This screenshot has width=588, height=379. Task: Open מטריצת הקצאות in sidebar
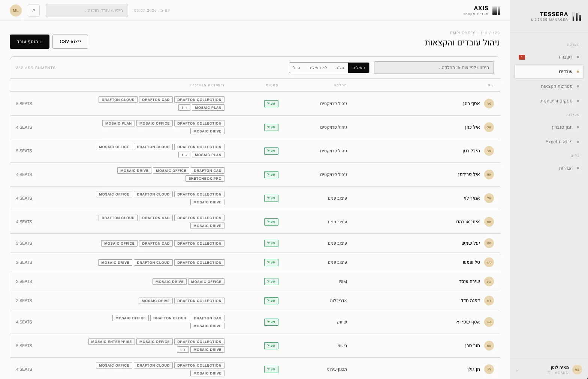tap(549, 86)
